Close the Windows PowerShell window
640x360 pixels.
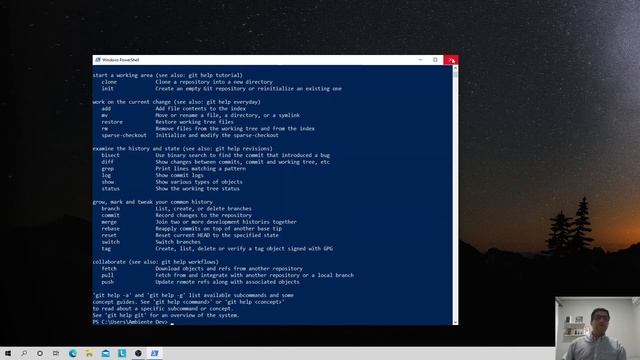coord(451,60)
